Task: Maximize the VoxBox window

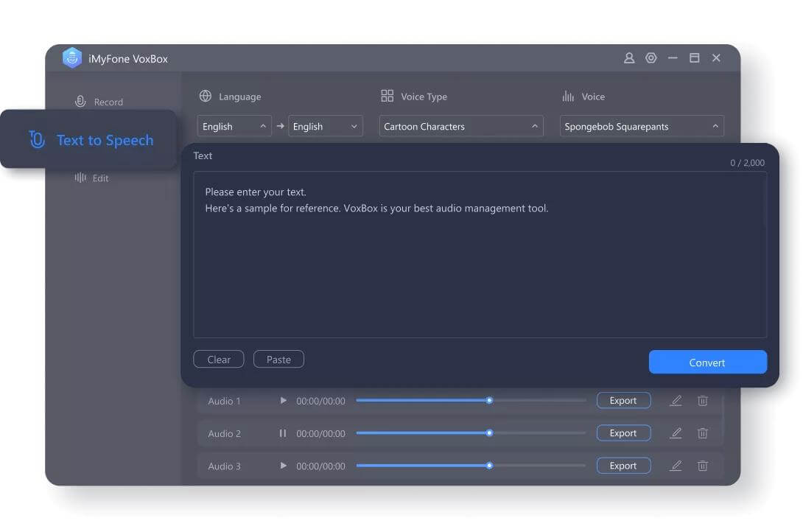Action: (695, 58)
